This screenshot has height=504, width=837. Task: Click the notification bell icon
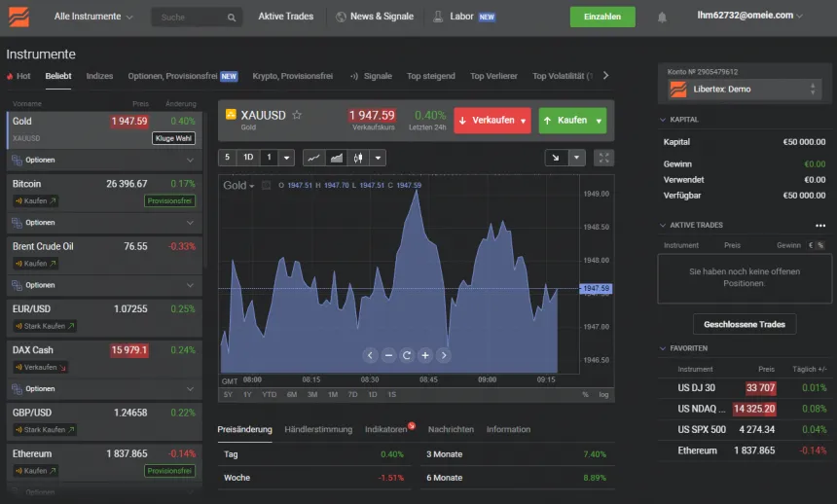tap(663, 17)
